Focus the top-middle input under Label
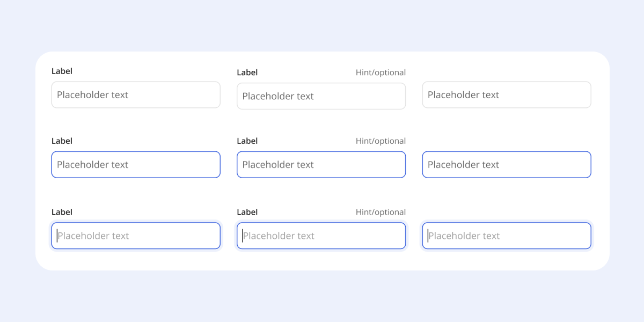The image size is (644, 322). coord(321,96)
